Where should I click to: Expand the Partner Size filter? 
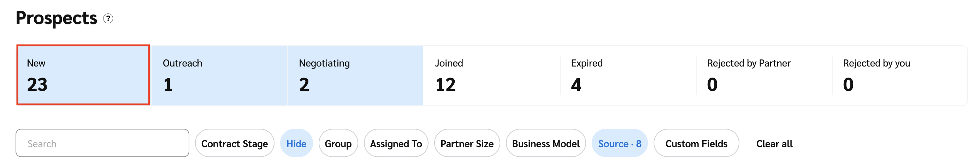pos(467,143)
